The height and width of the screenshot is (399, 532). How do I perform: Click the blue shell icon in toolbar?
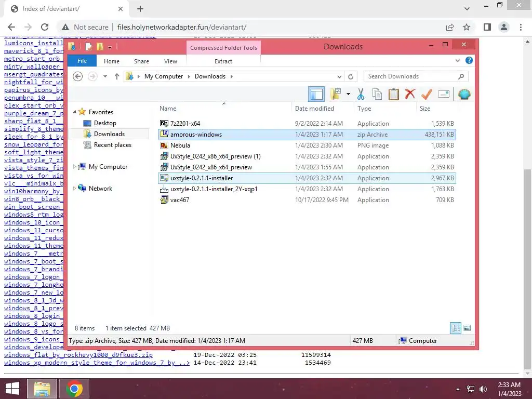464,94
